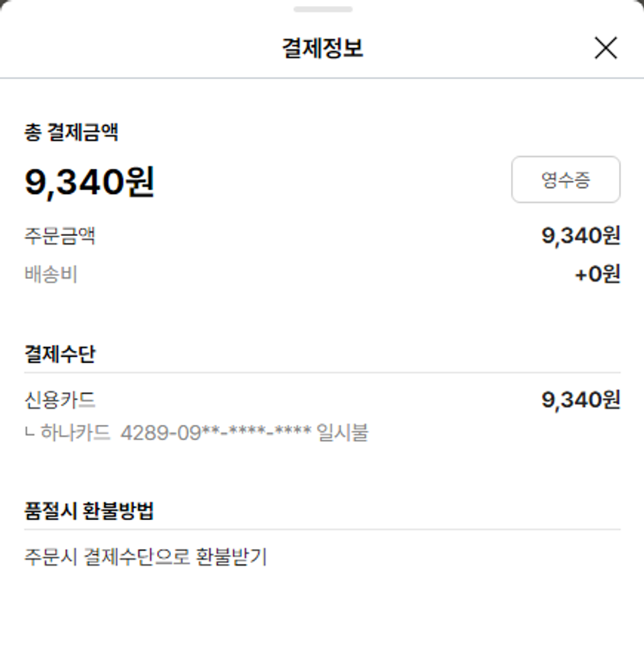Screen dimensions: 644x660
Task: Click the 결제수단 section heading
Action: (x=59, y=354)
